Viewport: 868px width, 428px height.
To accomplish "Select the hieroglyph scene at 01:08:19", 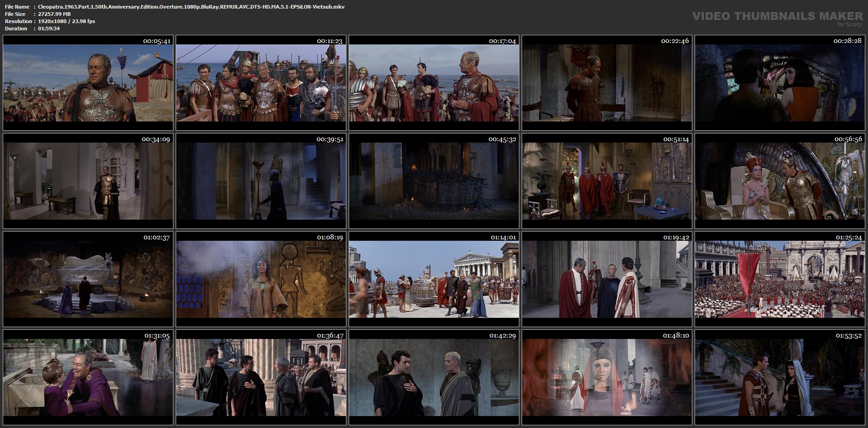I will [261, 279].
